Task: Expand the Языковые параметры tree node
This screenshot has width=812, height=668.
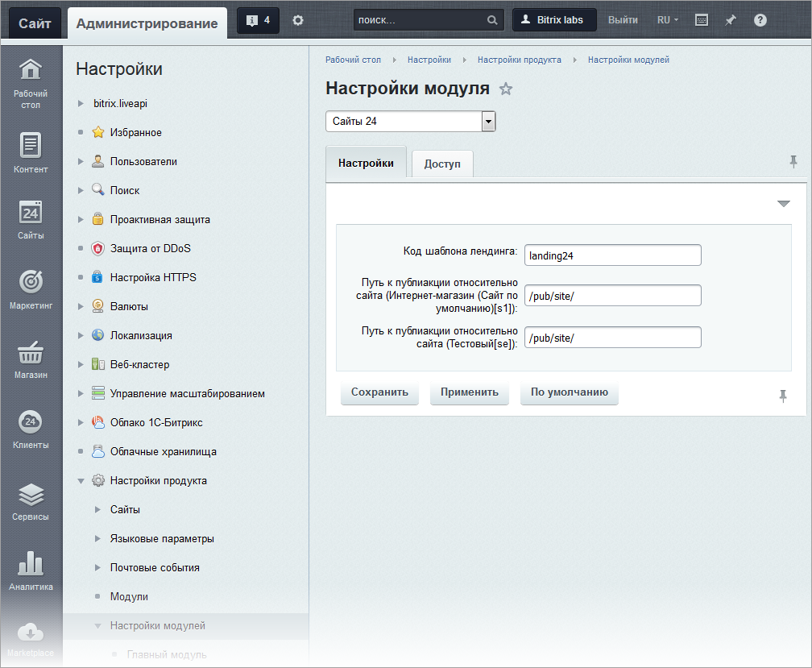Action: point(97,538)
